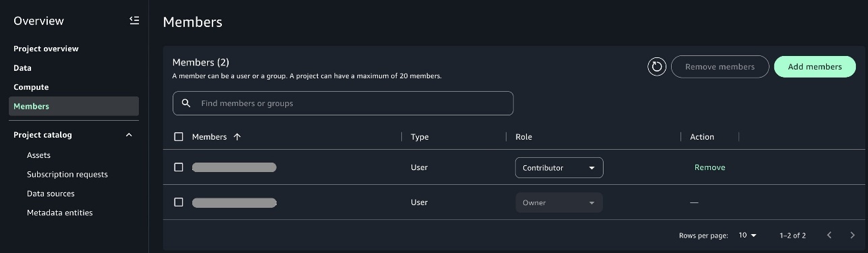Click the refresh members icon

657,67
